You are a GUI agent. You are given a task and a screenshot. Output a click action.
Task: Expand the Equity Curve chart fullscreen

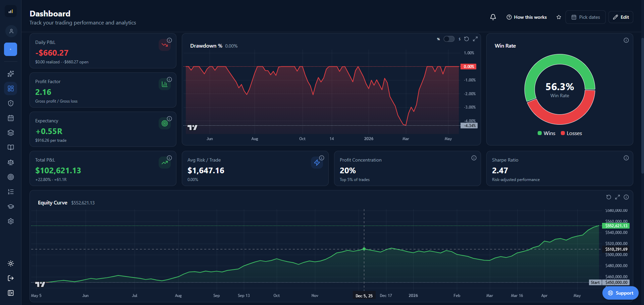[x=618, y=197]
